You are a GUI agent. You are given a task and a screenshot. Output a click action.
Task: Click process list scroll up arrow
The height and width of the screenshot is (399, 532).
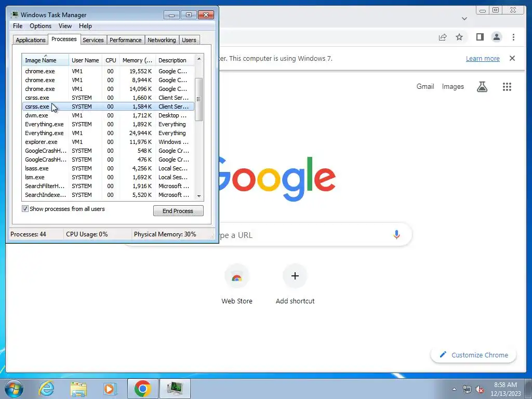[x=199, y=59]
